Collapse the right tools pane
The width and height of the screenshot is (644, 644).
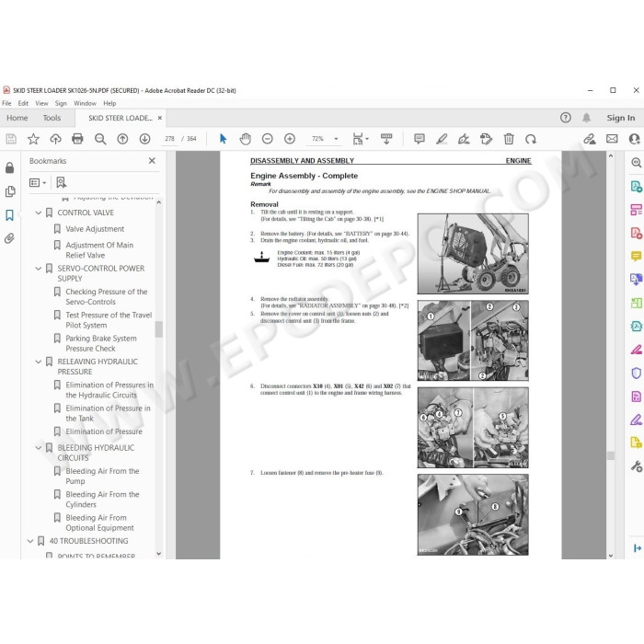[637, 548]
